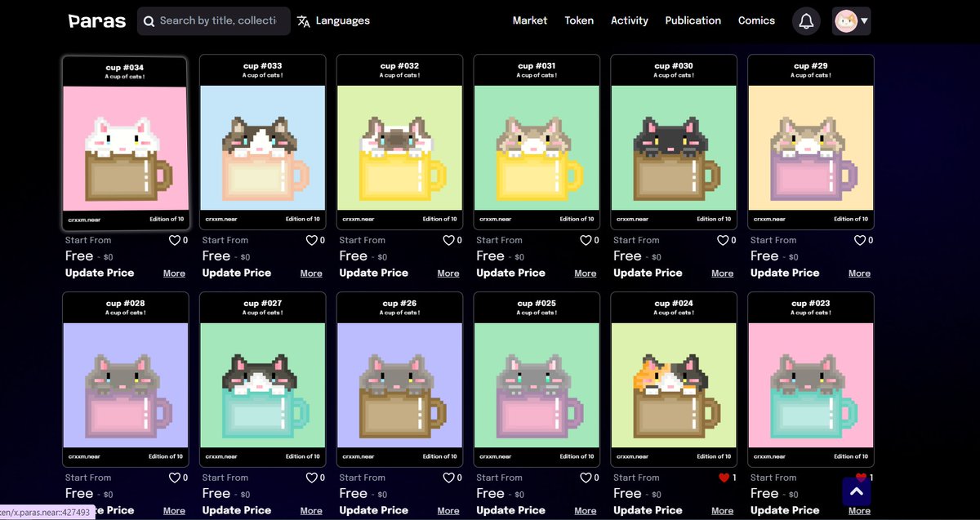
Task: Click Update Price for cup #030
Action: 648,273
